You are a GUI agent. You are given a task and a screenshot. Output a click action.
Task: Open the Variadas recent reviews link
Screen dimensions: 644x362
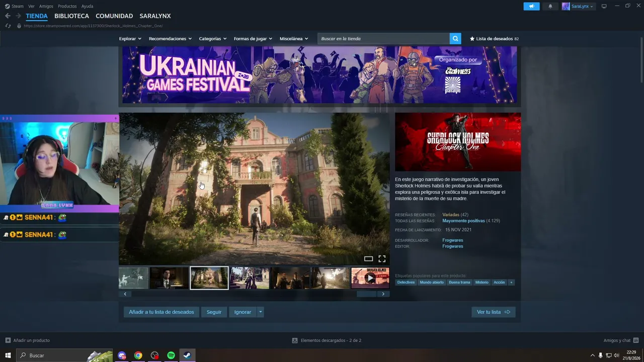pyautogui.click(x=451, y=215)
